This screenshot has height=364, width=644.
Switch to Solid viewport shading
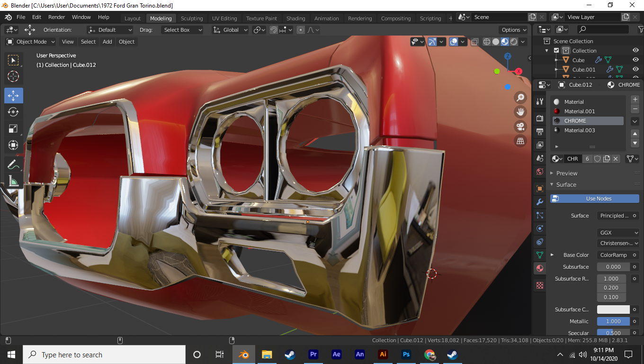(496, 42)
